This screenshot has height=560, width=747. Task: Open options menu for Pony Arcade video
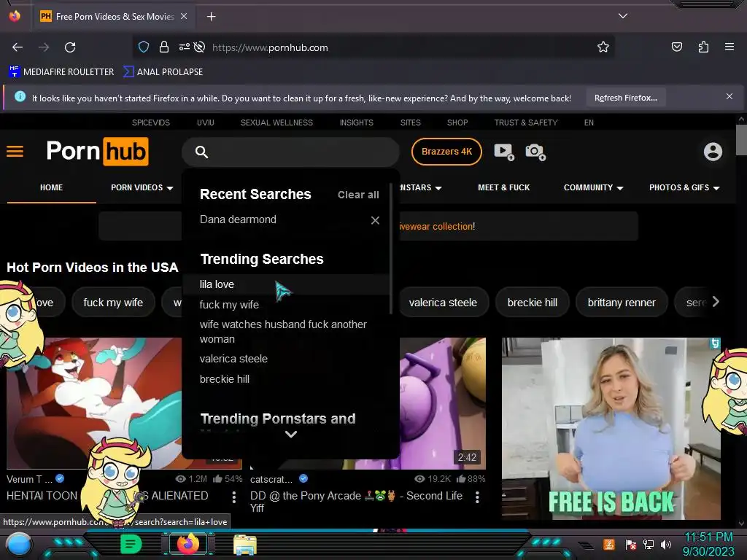point(477,497)
